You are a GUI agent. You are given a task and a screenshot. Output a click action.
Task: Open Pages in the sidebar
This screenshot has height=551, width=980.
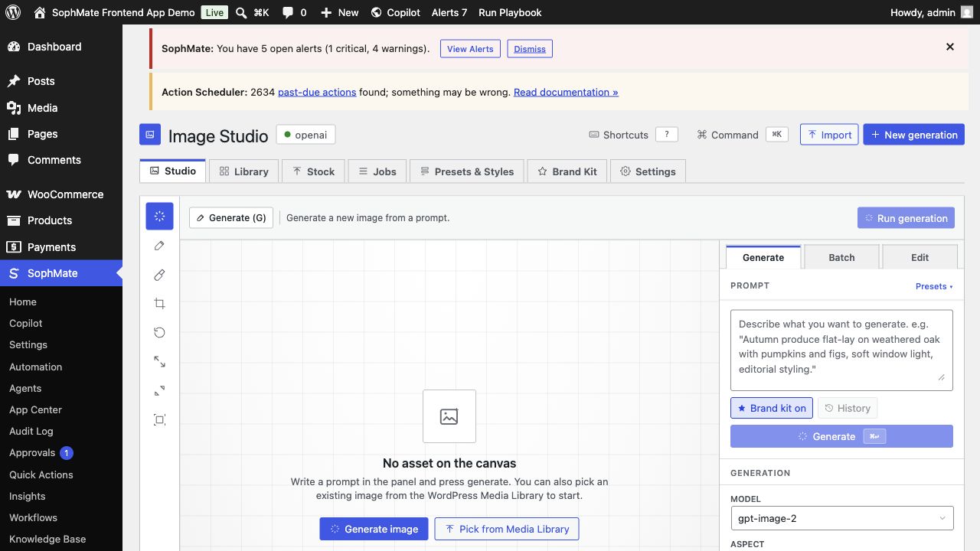(x=61, y=134)
